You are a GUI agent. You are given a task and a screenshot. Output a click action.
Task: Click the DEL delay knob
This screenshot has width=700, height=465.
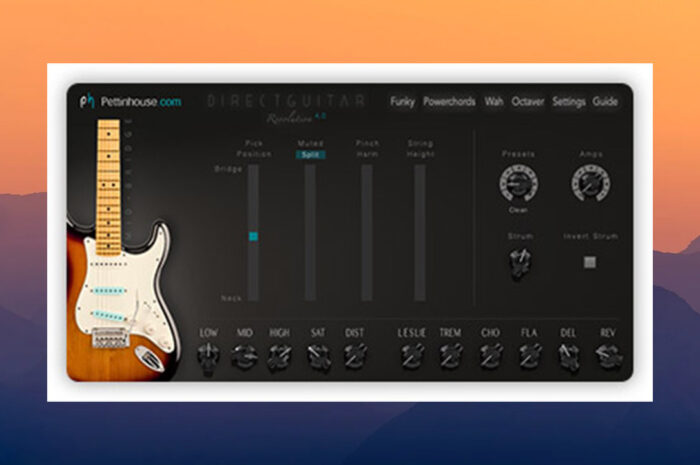(x=569, y=357)
